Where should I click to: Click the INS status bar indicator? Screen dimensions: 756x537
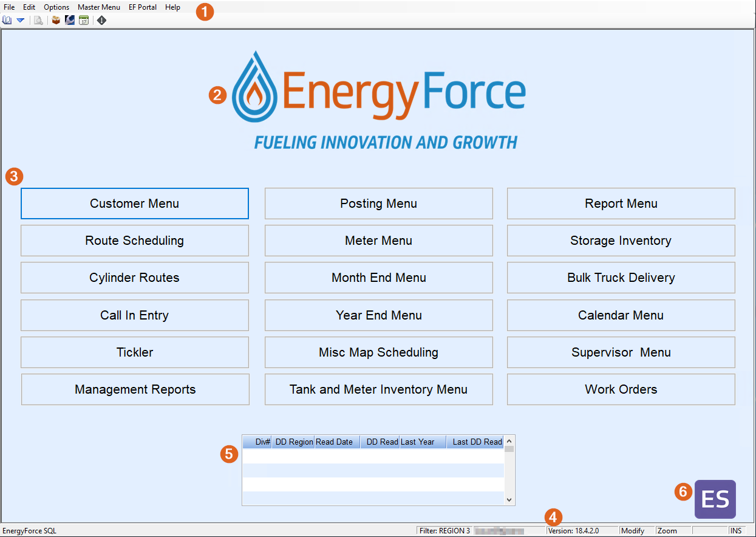tap(737, 531)
